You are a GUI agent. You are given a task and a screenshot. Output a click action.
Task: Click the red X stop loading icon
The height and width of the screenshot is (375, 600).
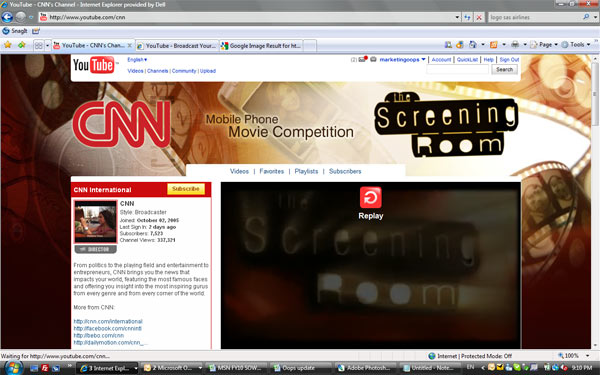[479, 18]
